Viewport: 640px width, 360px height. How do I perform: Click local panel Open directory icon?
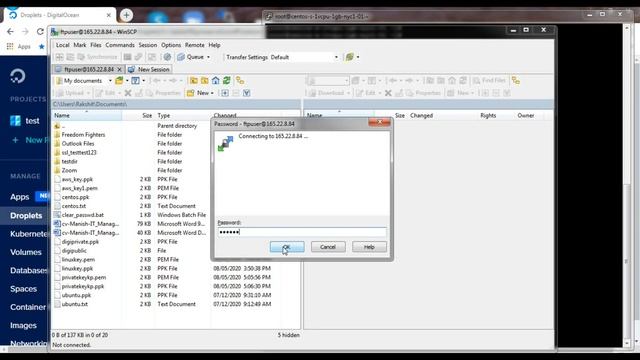pos(119,81)
